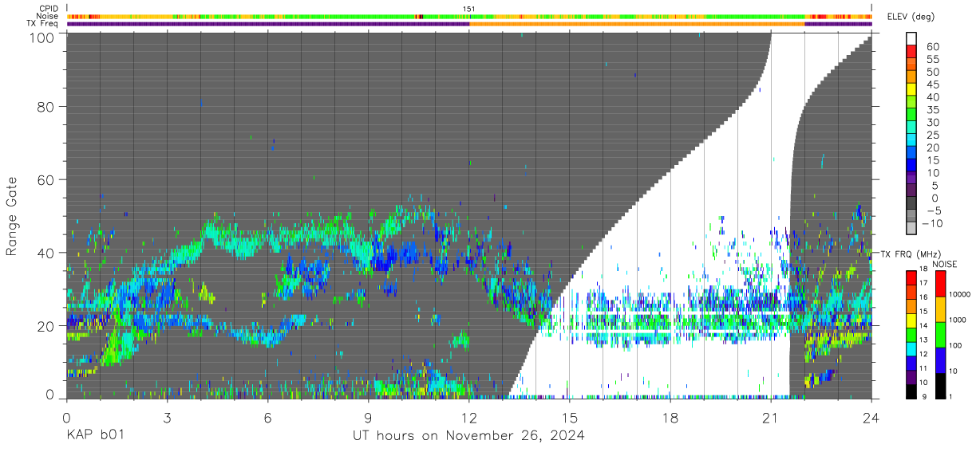This screenshot has width=980, height=452.
Task: Click the CPID value '151'
Action: point(469,9)
